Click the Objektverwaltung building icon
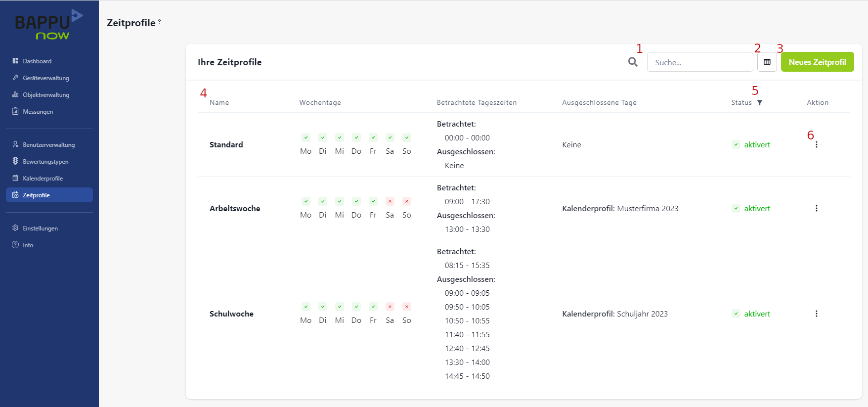The height and width of the screenshot is (407, 868). pyautogui.click(x=15, y=94)
